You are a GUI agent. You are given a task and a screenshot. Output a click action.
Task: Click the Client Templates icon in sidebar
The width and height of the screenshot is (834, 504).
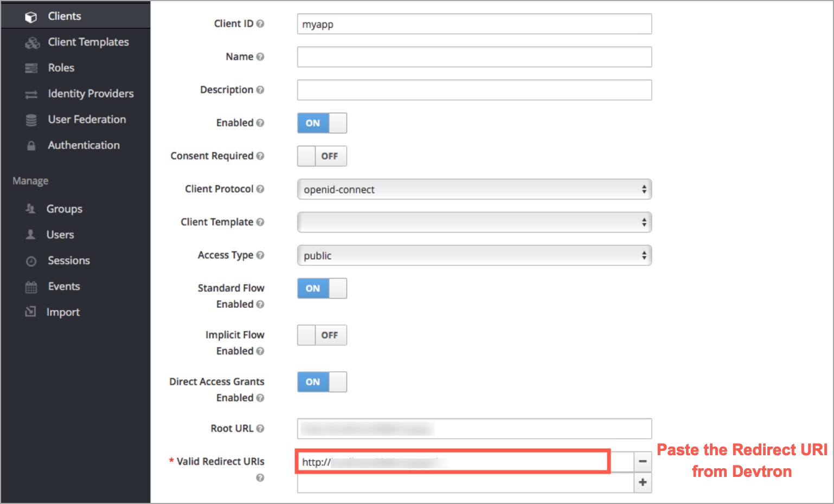(x=31, y=42)
